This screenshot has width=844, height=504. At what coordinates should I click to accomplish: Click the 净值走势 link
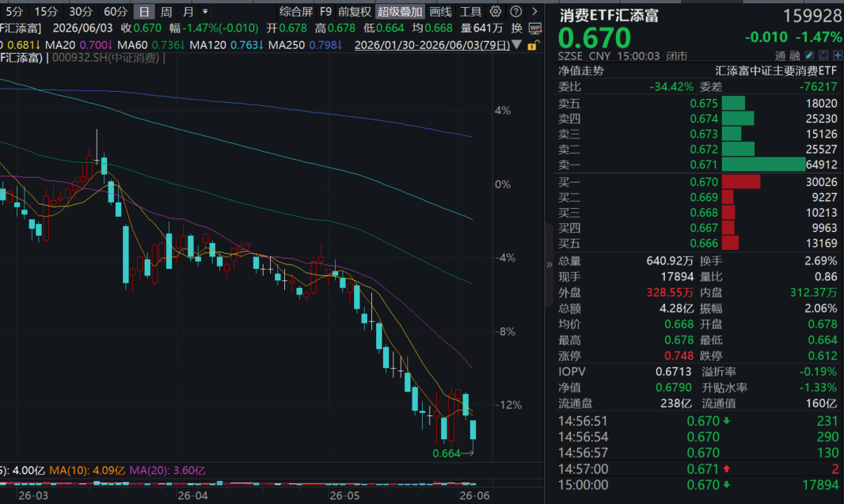(581, 70)
